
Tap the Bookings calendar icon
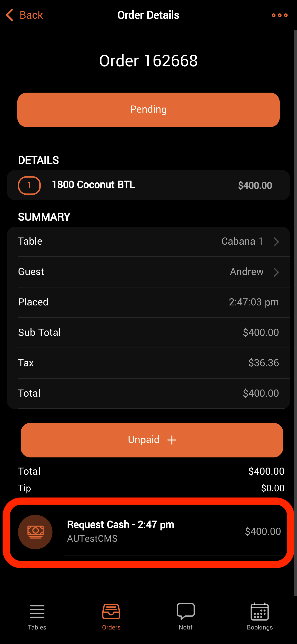pyautogui.click(x=259, y=612)
